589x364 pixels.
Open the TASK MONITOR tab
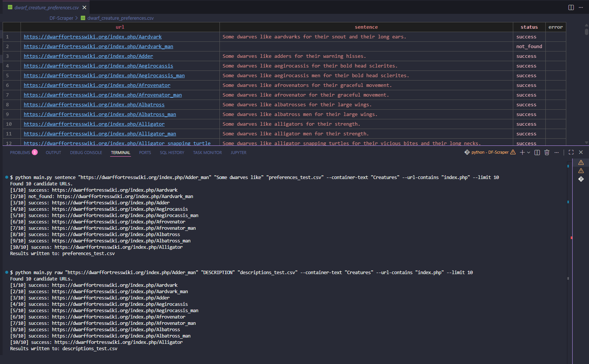pyautogui.click(x=208, y=153)
